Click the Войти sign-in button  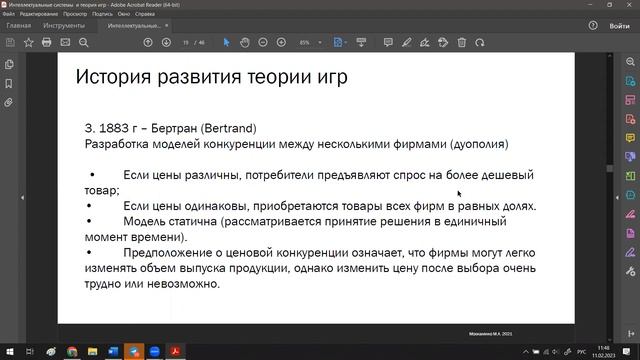coord(620,26)
